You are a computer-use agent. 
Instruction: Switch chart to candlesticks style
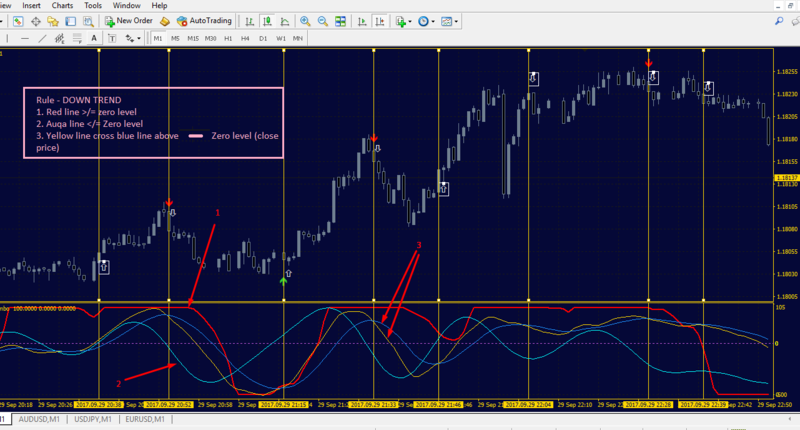pos(267,21)
